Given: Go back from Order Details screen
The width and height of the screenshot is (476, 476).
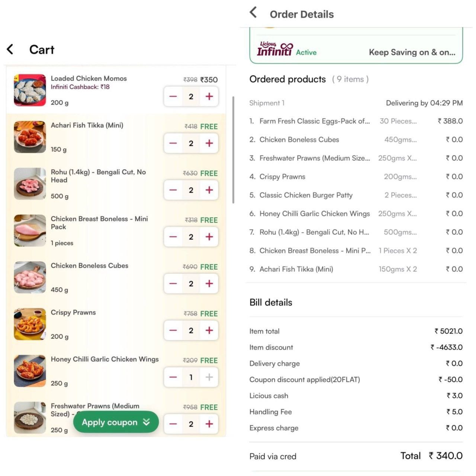Looking at the screenshot, I should point(253,12).
